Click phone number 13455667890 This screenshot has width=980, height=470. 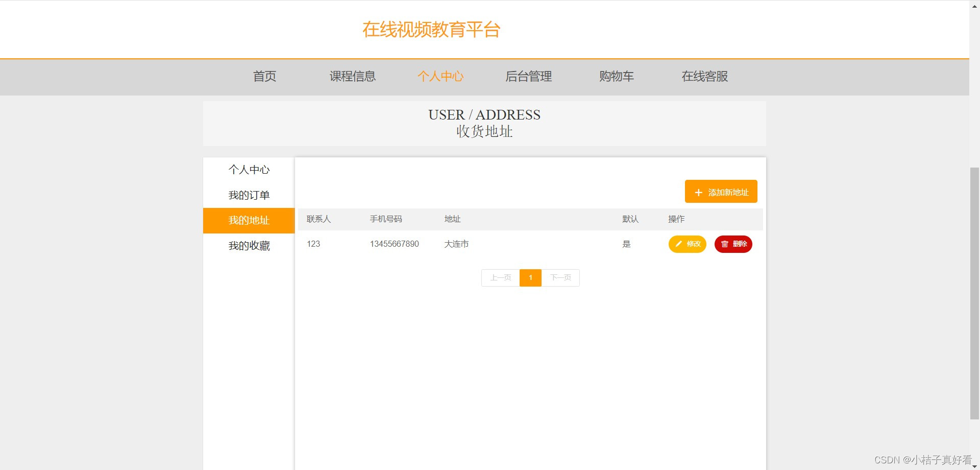[x=395, y=244]
